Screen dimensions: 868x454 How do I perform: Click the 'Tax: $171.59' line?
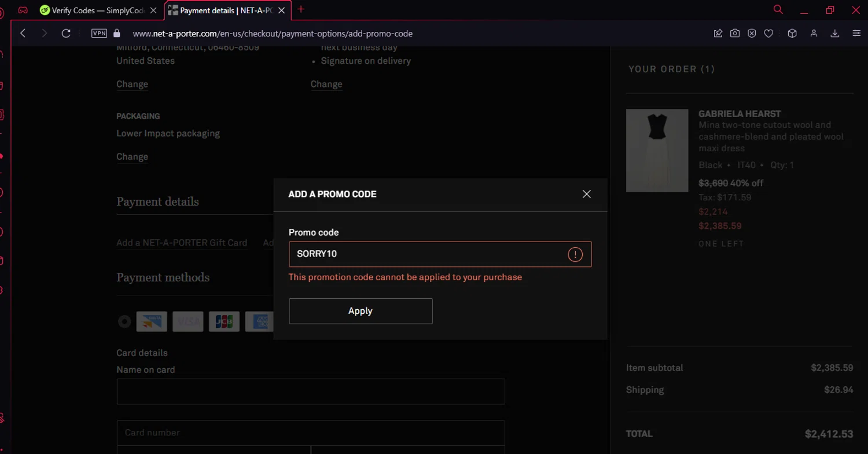point(724,197)
